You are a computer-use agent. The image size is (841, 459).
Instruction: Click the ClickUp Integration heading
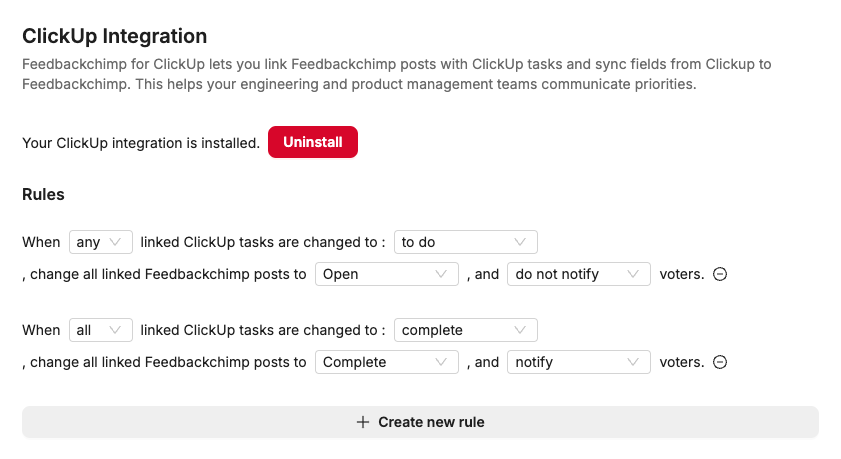click(115, 36)
